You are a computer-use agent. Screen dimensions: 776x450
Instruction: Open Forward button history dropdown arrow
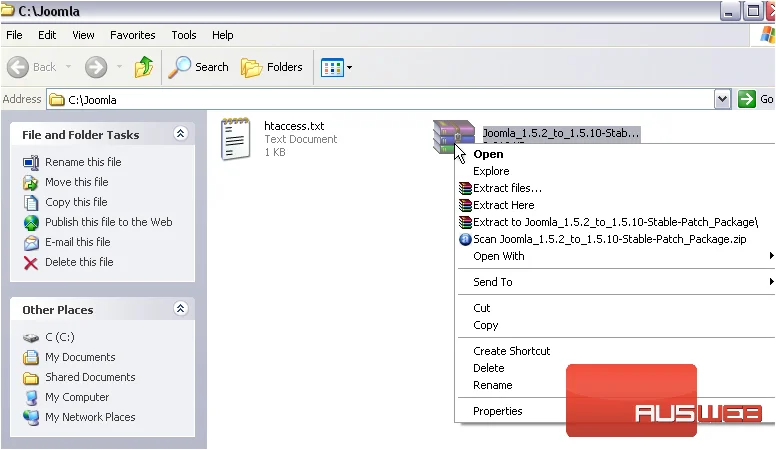click(x=119, y=67)
